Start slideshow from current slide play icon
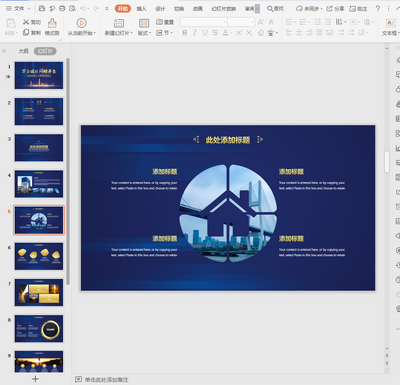This screenshot has height=385, width=400. coord(81,23)
